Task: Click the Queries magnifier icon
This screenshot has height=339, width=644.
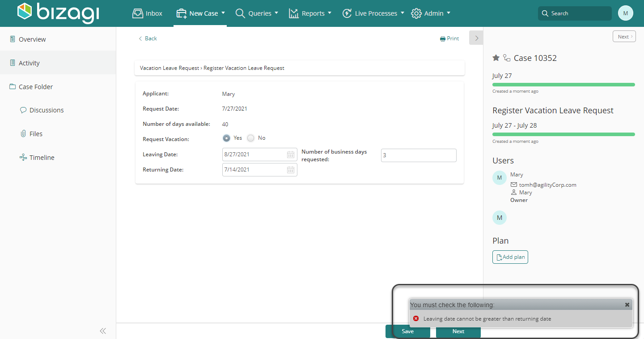Action: [x=240, y=13]
